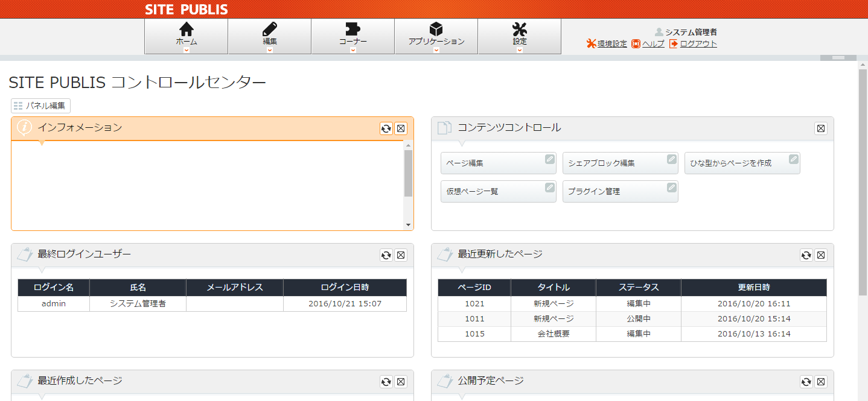Select page ID 1021 cell
This screenshot has width=868, height=401.
pyautogui.click(x=474, y=303)
